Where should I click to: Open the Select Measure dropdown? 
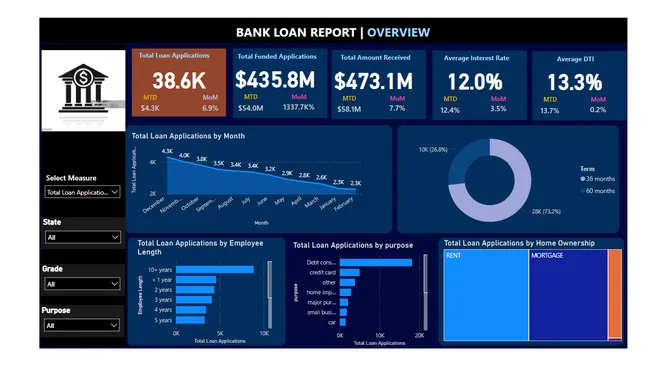(x=82, y=192)
